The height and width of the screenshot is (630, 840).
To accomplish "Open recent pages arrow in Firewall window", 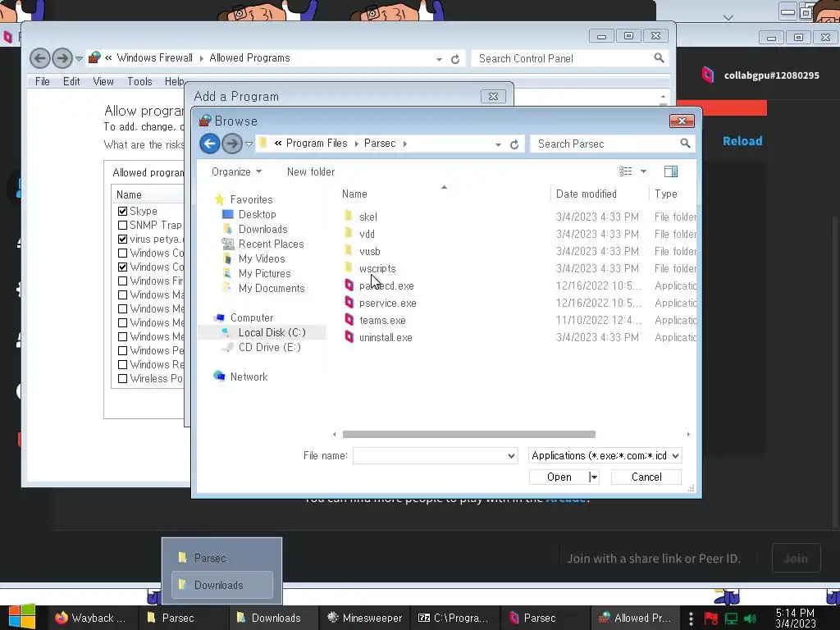I will pos(80,58).
